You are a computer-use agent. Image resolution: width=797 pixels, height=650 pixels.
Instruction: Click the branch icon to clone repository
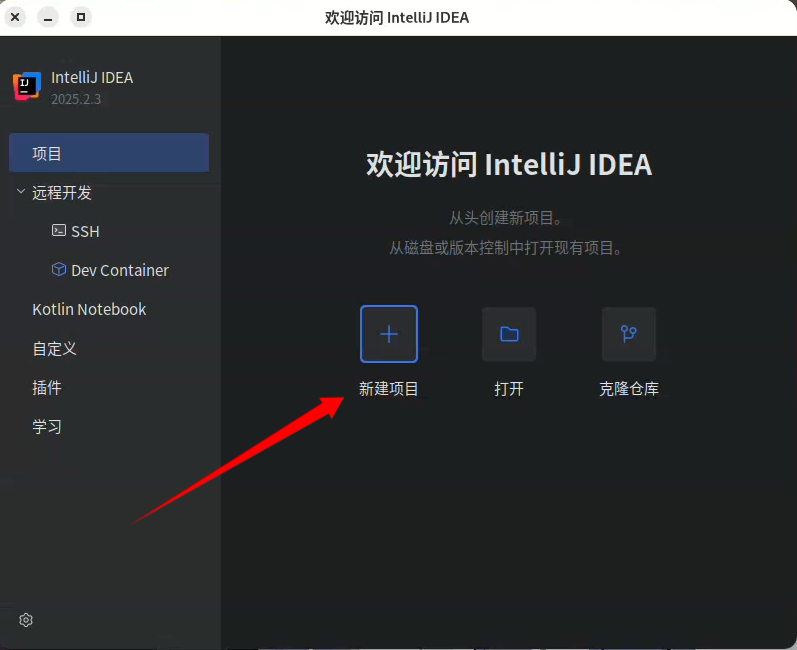tap(629, 334)
